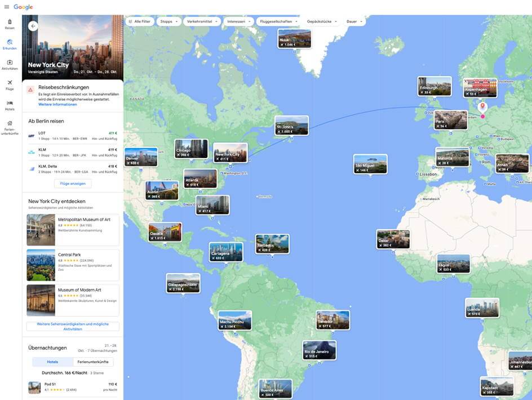Open Hotels bed icon in sidebar
The image size is (532, 400).
[10, 103]
